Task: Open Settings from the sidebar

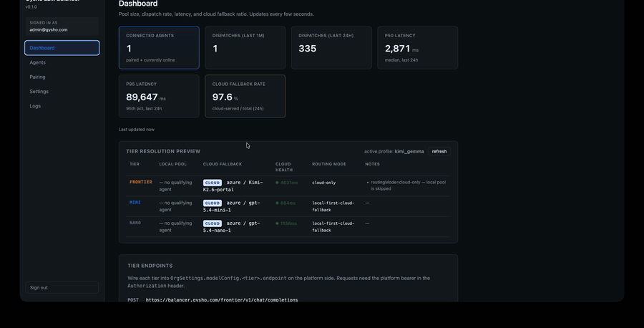Action: click(x=62, y=91)
